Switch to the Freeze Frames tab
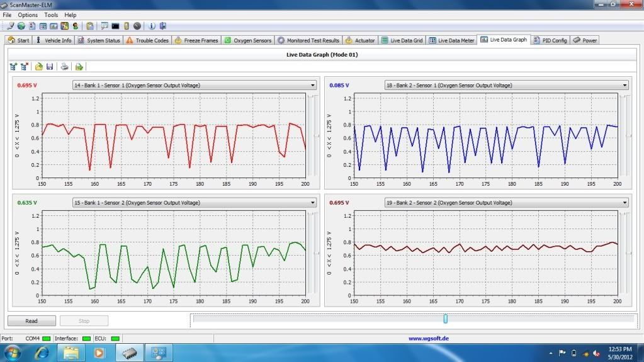This screenshot has width=644, height=362. [x=196, y=40]
